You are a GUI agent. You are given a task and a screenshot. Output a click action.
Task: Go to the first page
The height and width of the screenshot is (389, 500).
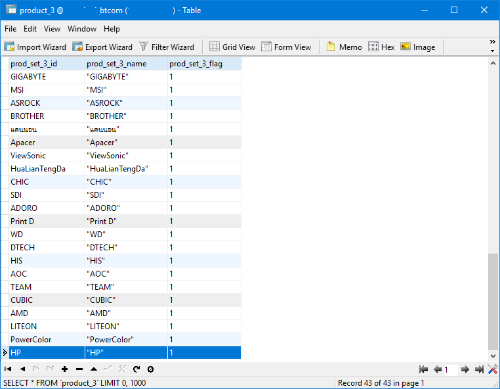[423, 369]
